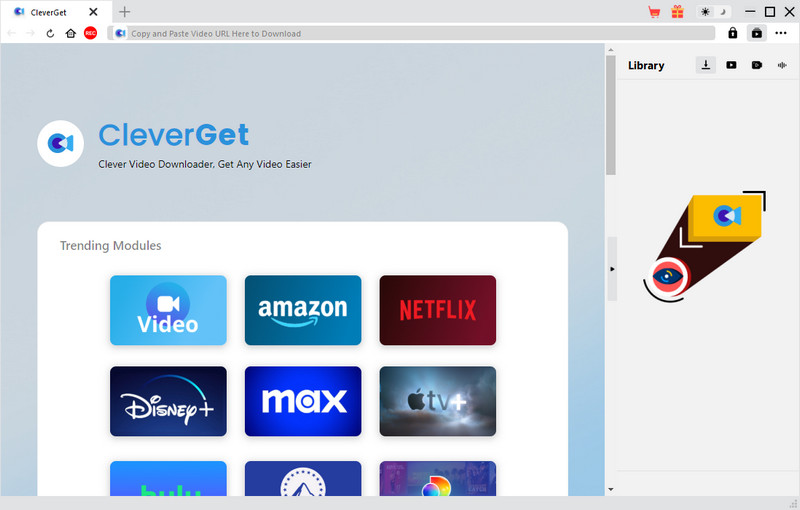Image resolution: width=800 pixels, height=510 pixels.
Task: Open a new tab with plus button
Action: click(x=124, y=12)
